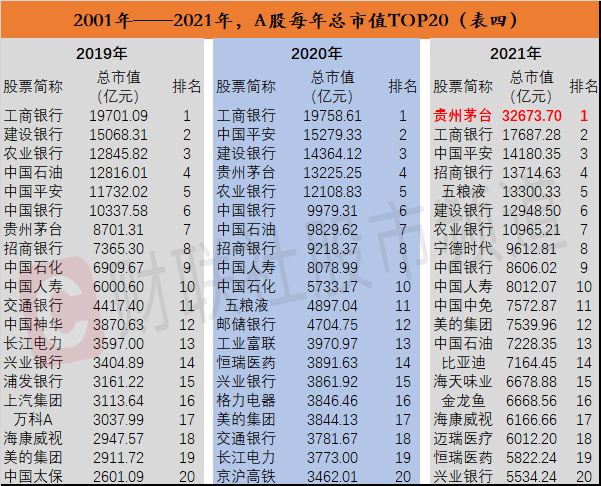Select '招商银行' in the 2021 column
The height and width of the screenshot is (486, 601).
coord(463,172)
